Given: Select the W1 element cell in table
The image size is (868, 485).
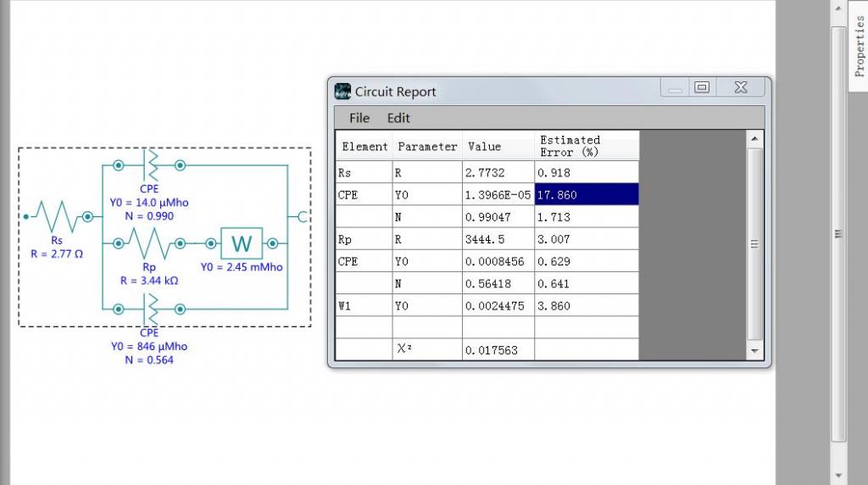Looking at the screenshot, I should (364, 305).
